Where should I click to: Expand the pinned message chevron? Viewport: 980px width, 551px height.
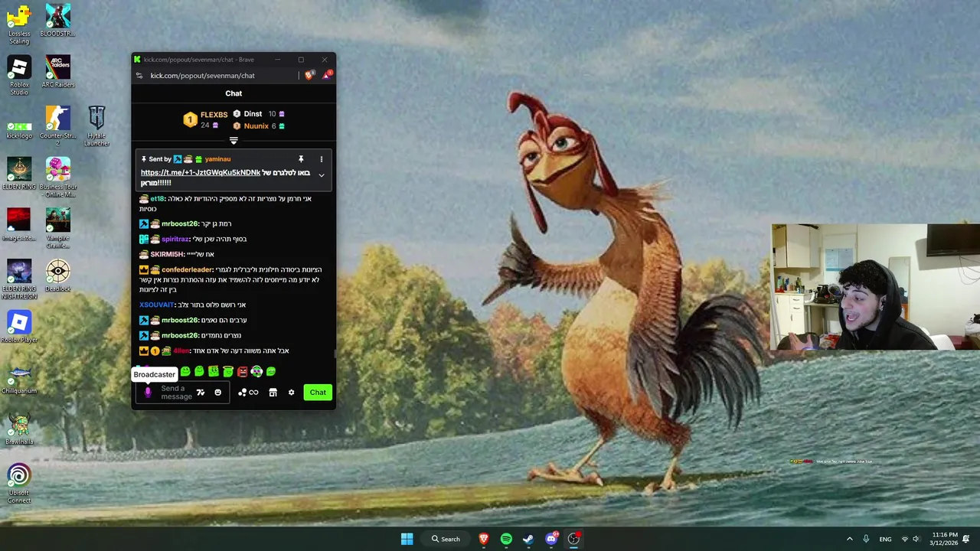pos(322,175)
